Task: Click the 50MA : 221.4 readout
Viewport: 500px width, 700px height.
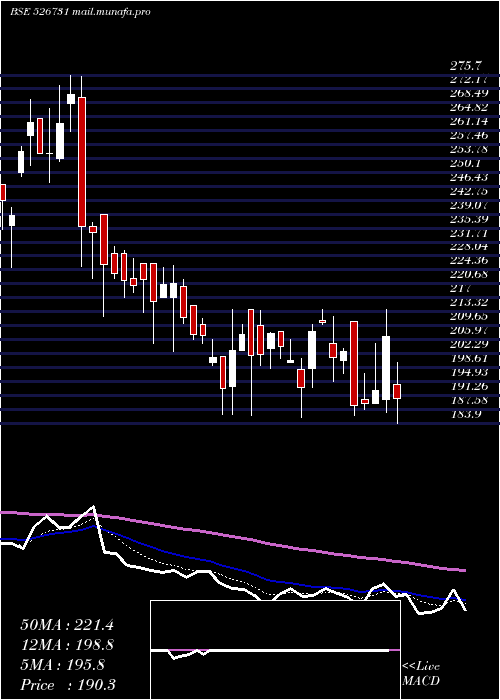Action: click(x=67, y=625)
